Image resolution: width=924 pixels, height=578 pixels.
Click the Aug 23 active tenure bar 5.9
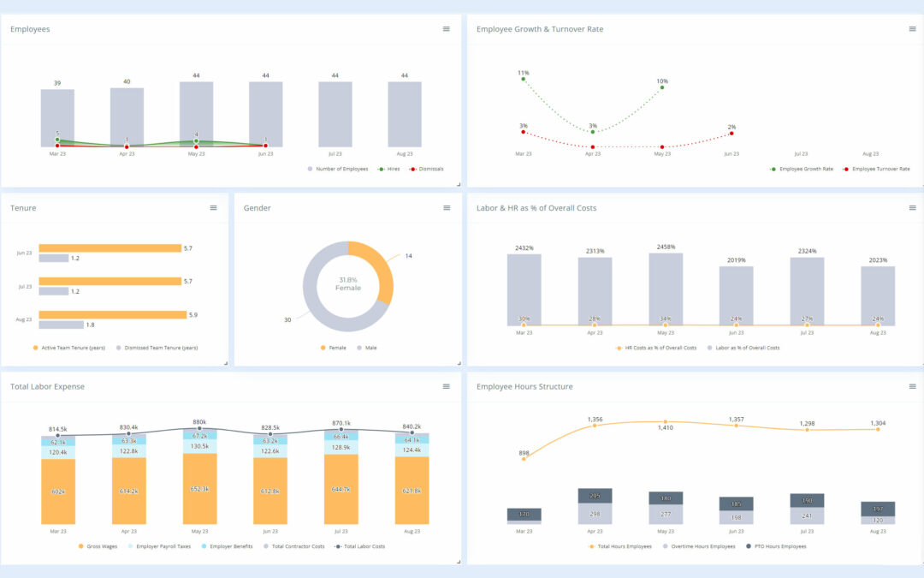(x=113, y=315)
